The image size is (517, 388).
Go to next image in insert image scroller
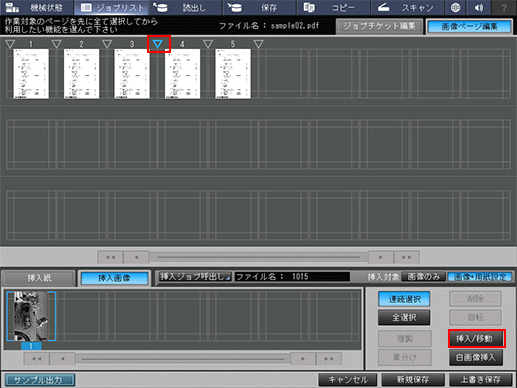pos(303,359)
